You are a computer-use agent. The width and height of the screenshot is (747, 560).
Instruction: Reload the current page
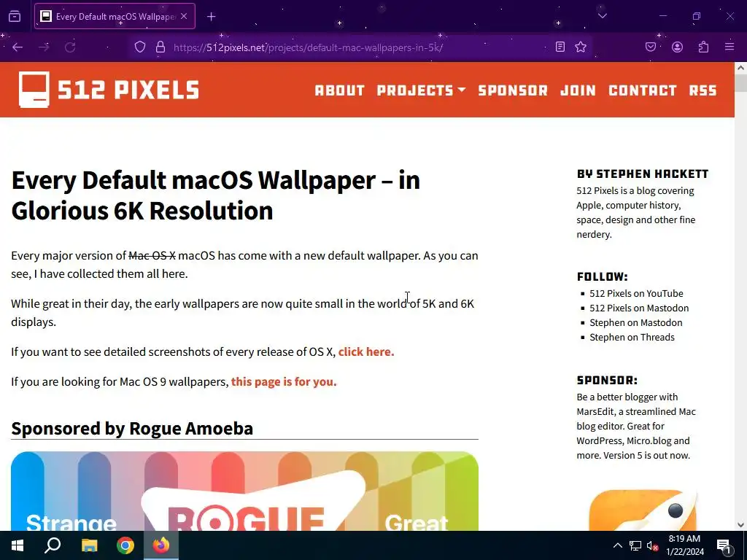coord(70,47)
